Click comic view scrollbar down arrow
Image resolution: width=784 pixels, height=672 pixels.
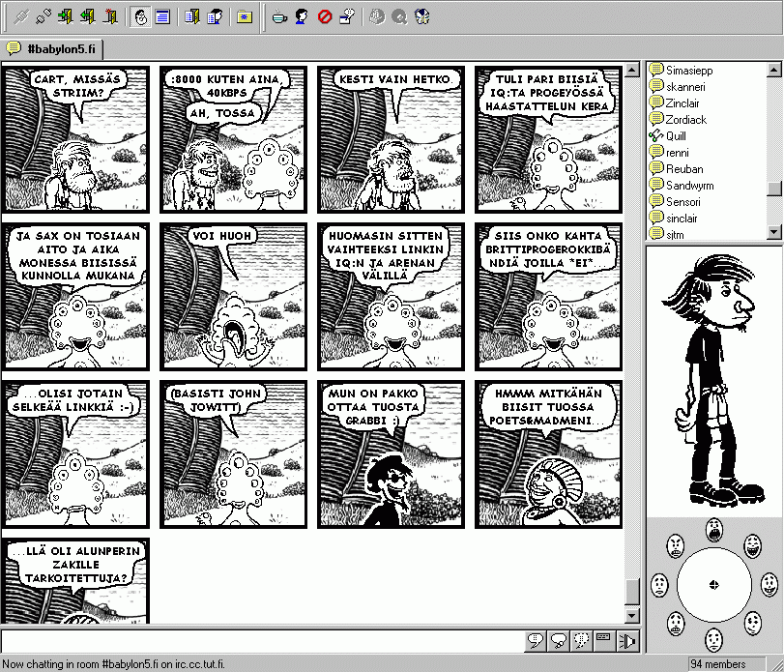pos(632,616)
